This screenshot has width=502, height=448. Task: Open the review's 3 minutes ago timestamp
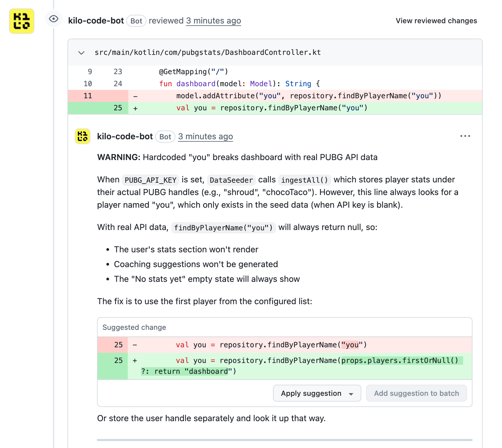(x=213, y=21)
